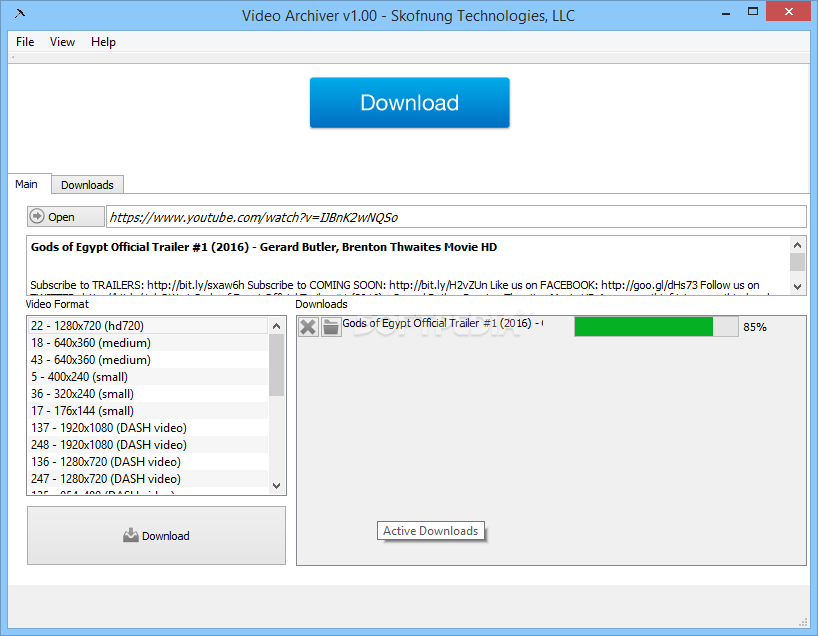This screenshot has width=818, height=636.
Task: Maximize the Video Archiver window
Action: click(x=753, y=11)
